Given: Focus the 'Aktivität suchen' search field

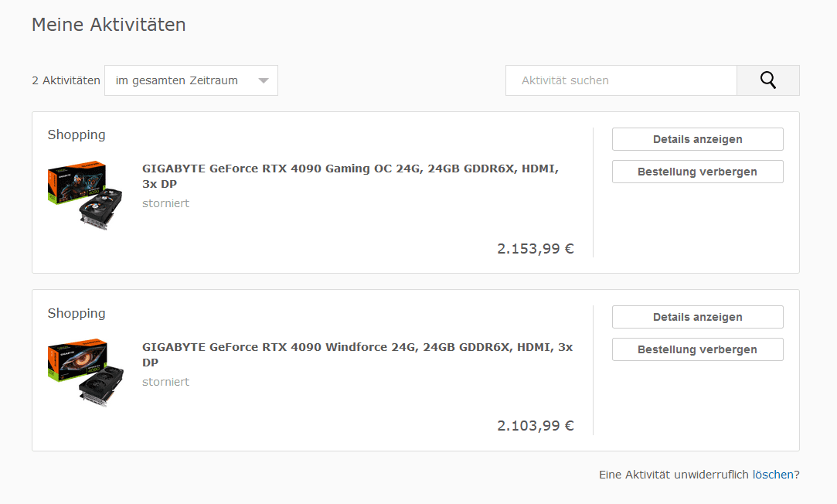Looking at the screenshot, I should point(621,80).
